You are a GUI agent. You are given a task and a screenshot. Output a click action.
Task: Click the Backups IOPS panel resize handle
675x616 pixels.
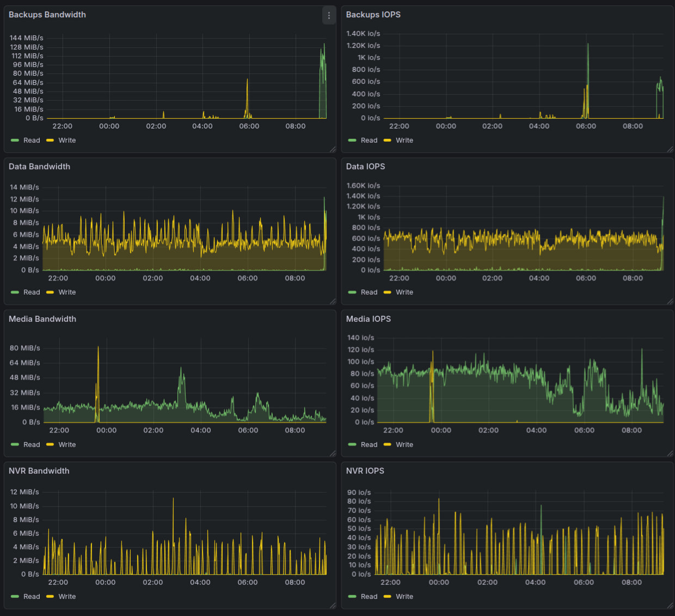[x=670, y=149]
